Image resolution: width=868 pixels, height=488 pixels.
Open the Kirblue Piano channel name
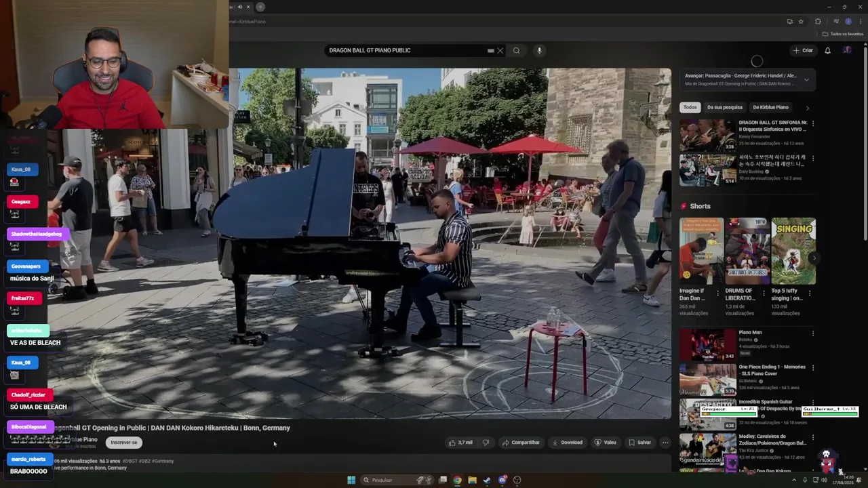click(81, 439)
